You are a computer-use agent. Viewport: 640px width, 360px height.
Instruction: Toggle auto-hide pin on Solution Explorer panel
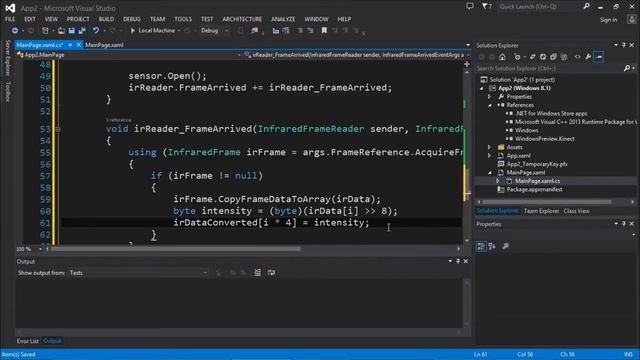[x=624, y=45]
